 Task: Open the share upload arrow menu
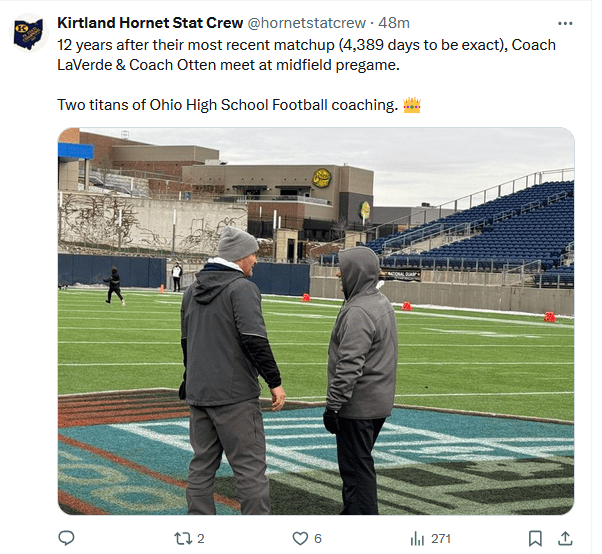565,538
